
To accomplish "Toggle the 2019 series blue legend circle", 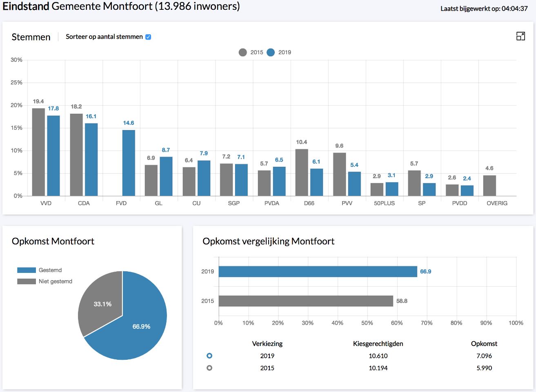I will pyautogui.click(x=271, y=52).
